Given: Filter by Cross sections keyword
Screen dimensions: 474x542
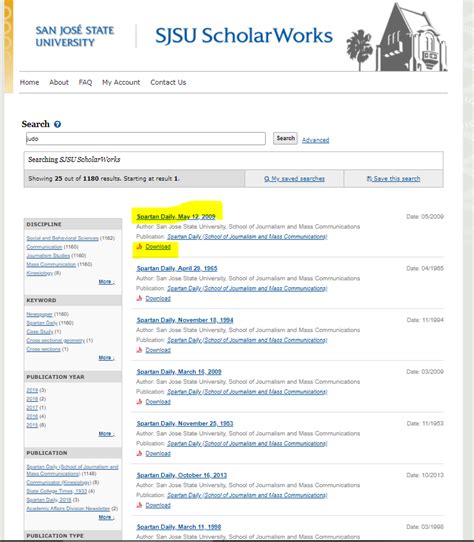Looking at the screenshot, I should pos(43,349).
